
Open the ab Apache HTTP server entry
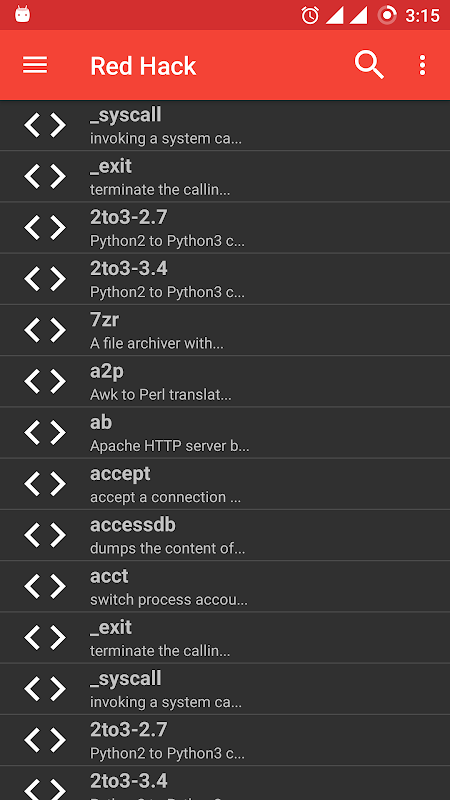225,433
